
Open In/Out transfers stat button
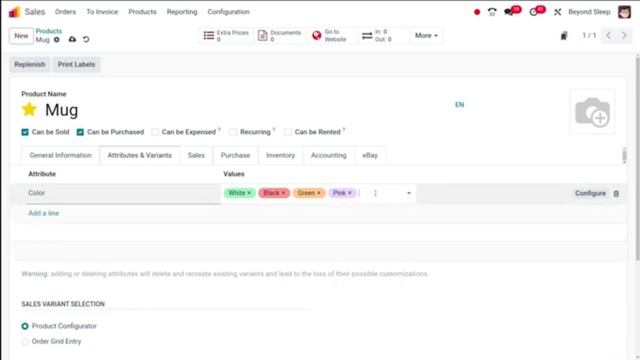383,36
